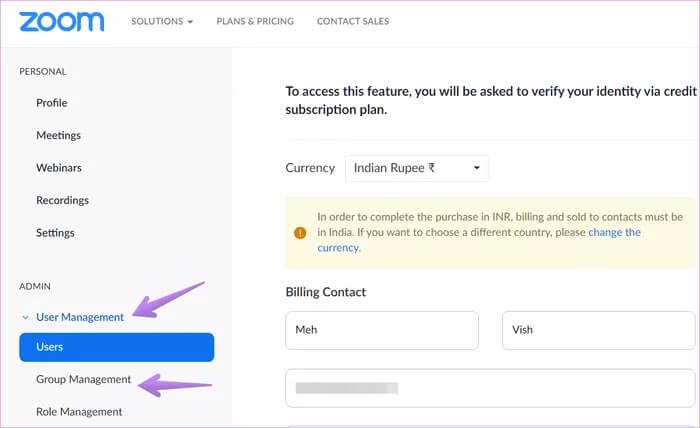Viewport: 700px width, 428px height.
Task: Click the orange warning icon
Action: click(300, 233)
